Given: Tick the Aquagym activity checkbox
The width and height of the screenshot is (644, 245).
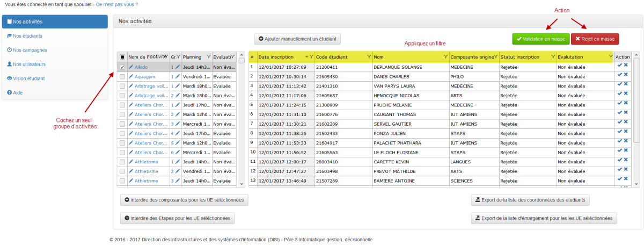Looking at the screenshot, I should coord(122,77).
